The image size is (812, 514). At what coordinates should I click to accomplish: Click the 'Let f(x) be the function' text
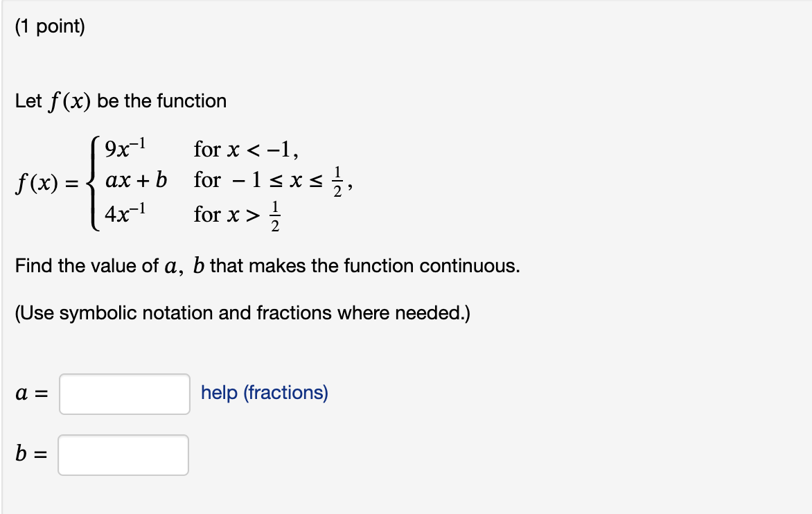coord(121,100)
